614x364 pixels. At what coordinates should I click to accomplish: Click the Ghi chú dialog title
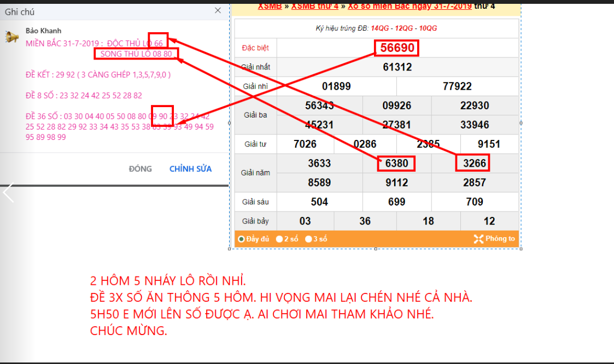click(x=20, y=11)
